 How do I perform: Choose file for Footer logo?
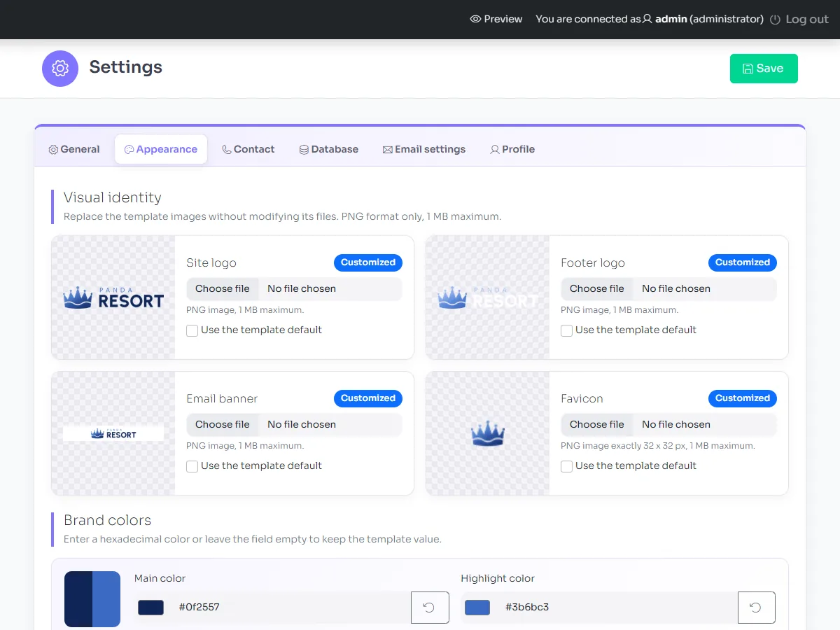click(x=597, y=288)
